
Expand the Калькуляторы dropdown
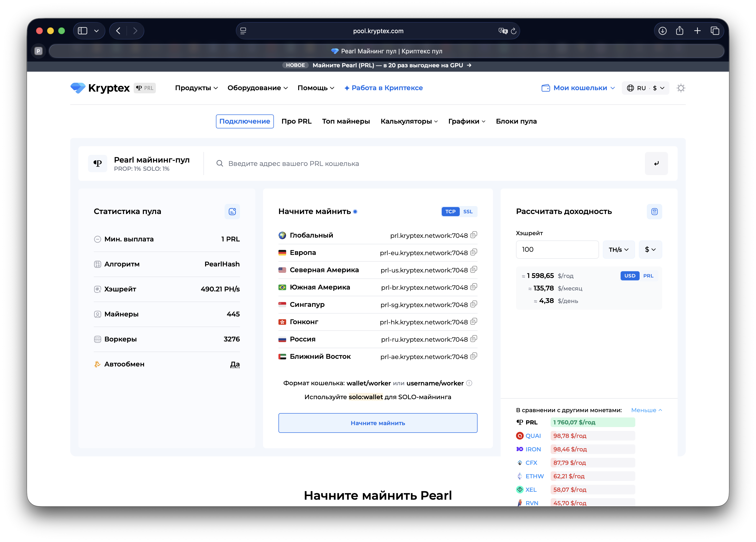coord(409,121)
